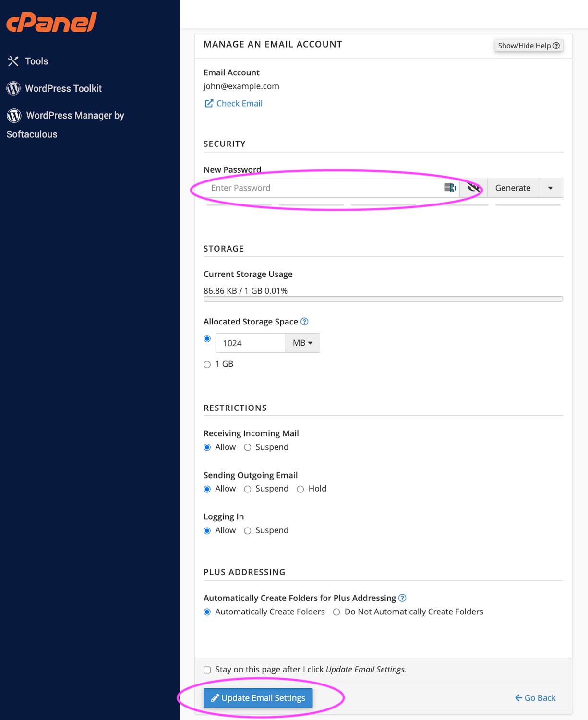Choose the 1 GB storage option
This screenshot has height=720, width=588.
click(x=207, y=364)
